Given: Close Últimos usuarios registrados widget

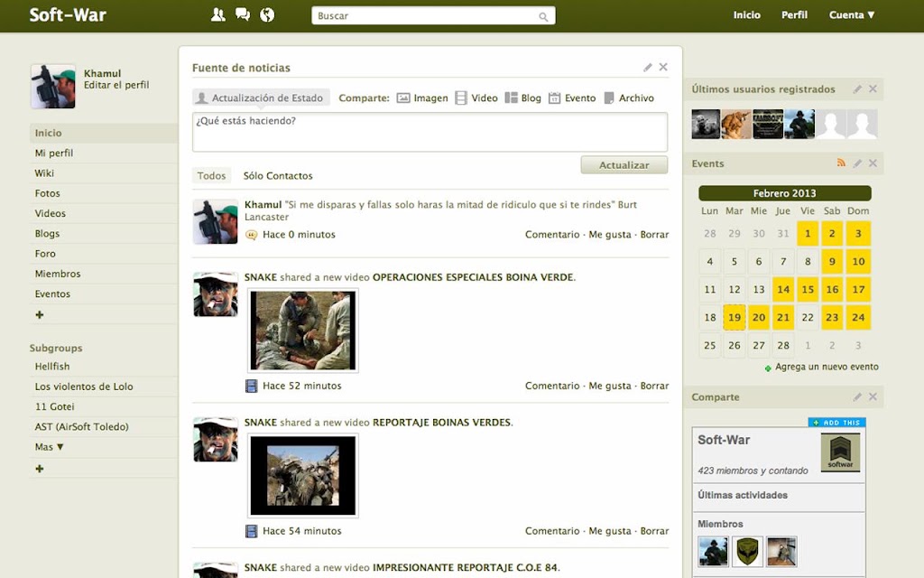Looking at the screenshot, I should tap(873, 89).
